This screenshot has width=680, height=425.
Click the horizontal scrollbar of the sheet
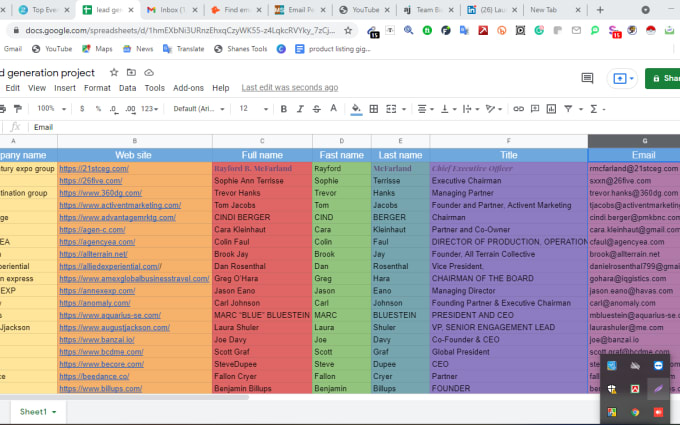point(124,397)
